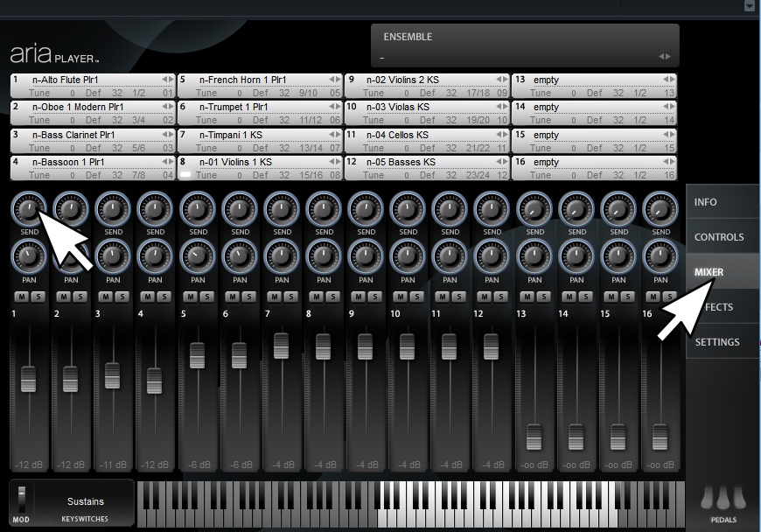
Task: Solo mixer channel 12
Action: click(500, 297)
